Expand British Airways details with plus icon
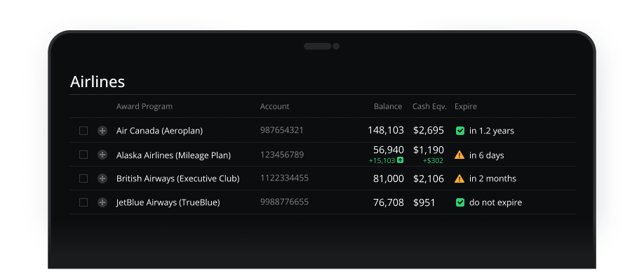The height and width of the screenshot is (279, 644). (102, 179)
